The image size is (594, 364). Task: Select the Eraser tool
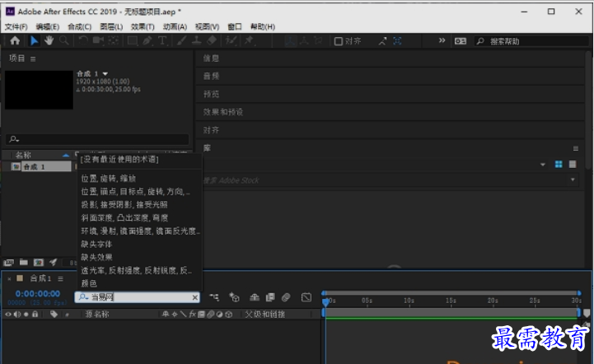point(212,40)
